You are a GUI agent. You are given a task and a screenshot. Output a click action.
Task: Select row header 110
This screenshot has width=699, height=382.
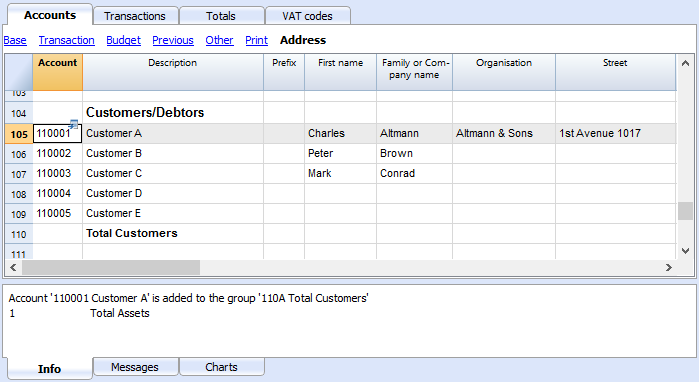pyautogui.click(x=19, y=234)
